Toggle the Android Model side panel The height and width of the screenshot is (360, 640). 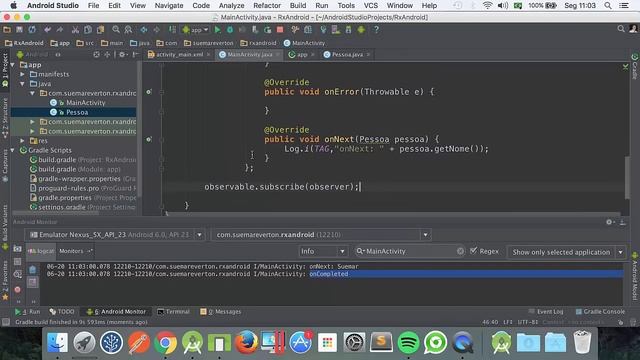coord(635,277)
